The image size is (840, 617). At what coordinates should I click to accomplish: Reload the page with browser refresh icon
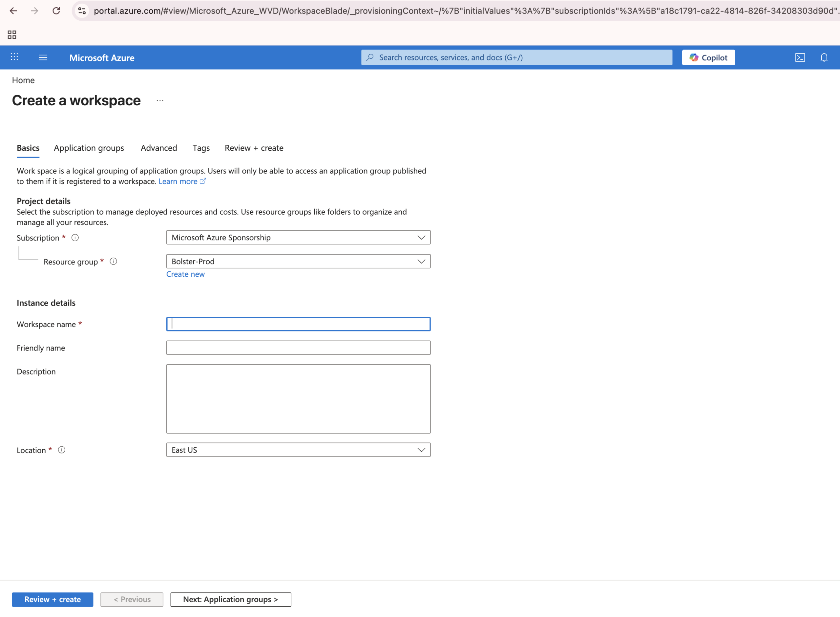point(56,11)
